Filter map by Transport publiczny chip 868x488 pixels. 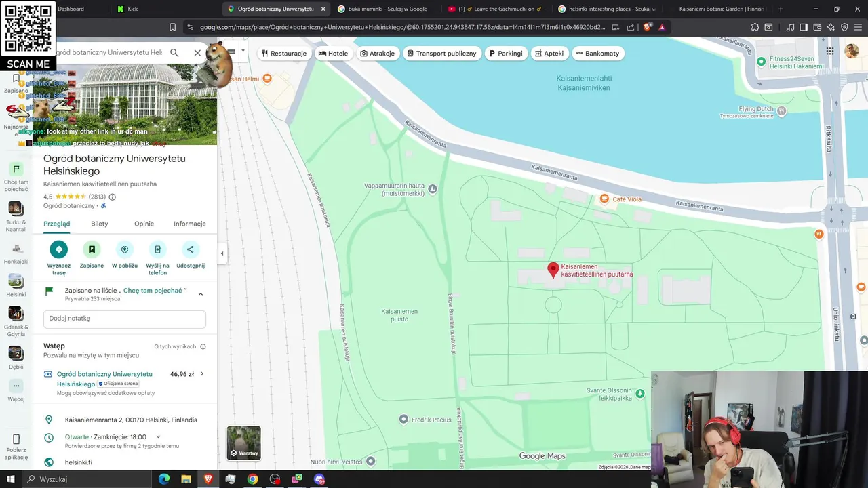(442, 54)
